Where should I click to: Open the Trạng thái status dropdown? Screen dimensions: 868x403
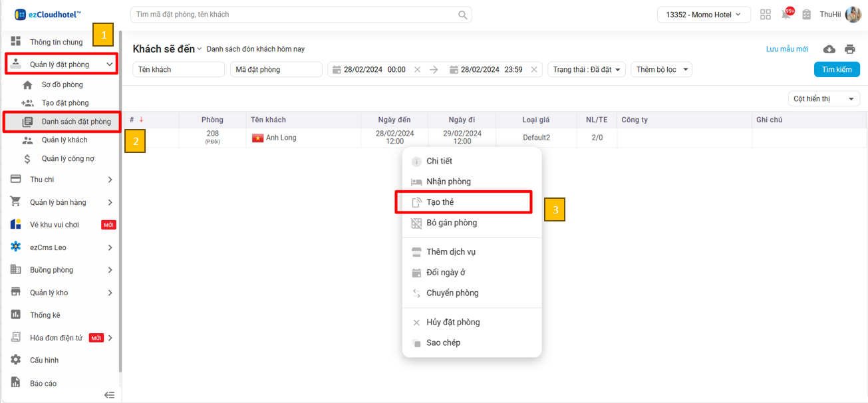point(586,70)
